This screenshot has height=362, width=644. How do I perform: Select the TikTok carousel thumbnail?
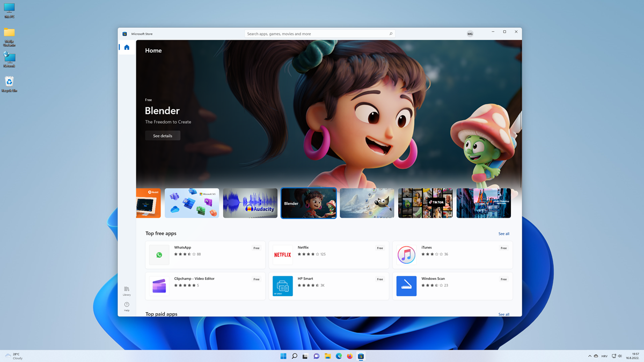click(x=426, y=203)
